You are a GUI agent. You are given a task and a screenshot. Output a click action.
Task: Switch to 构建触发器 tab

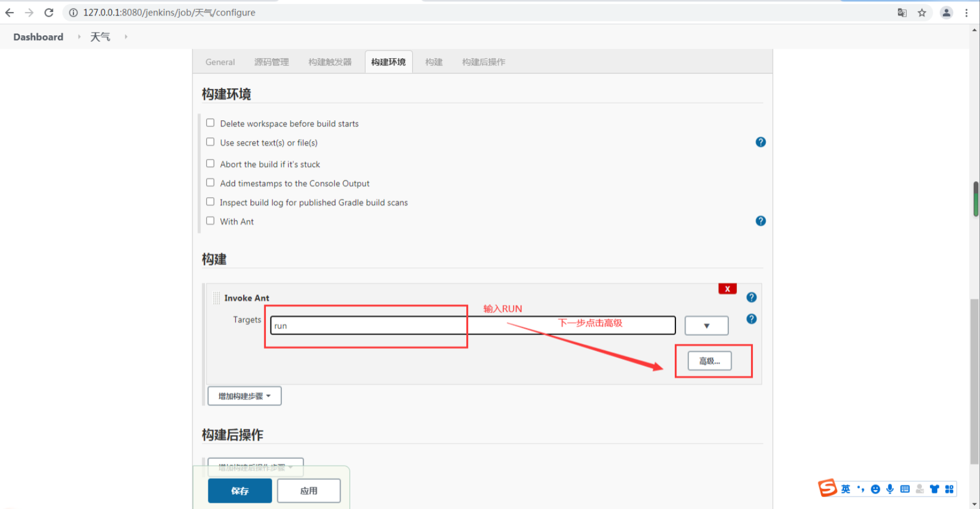(330, 62)
